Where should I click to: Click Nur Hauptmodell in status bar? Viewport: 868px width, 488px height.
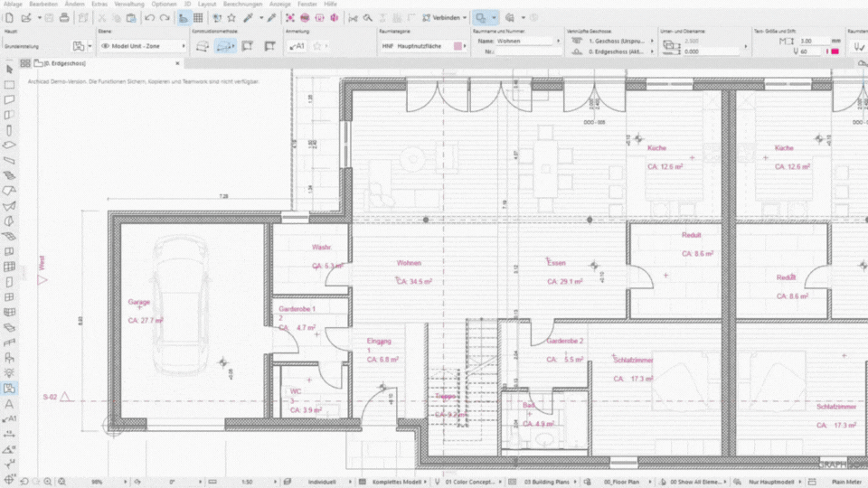click(x=769, y=482)
